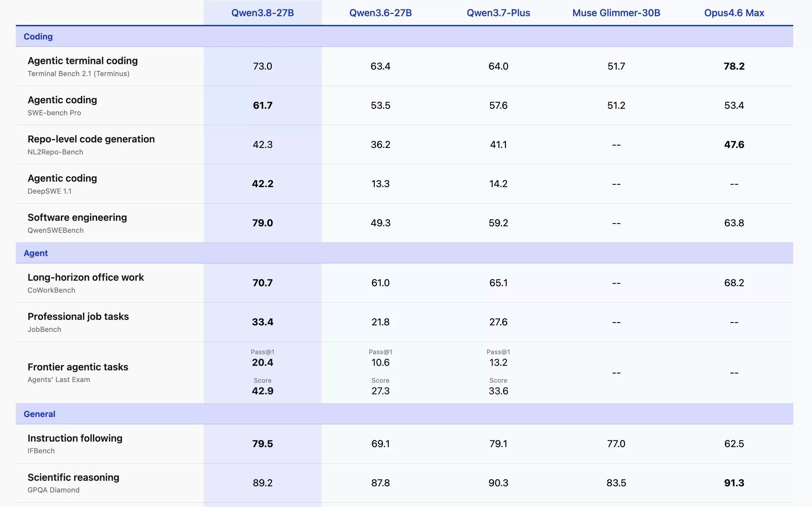Viewport: 812px width, 507px height.
Task: Click the bold 91.3 GPQA Diamond score
Action: (734, 483)
